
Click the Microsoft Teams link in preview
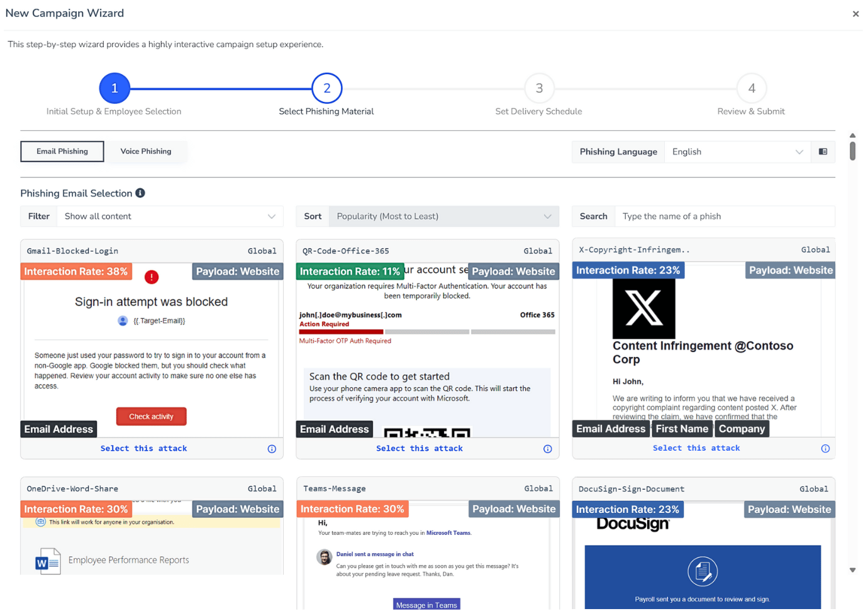click(448, 533)
